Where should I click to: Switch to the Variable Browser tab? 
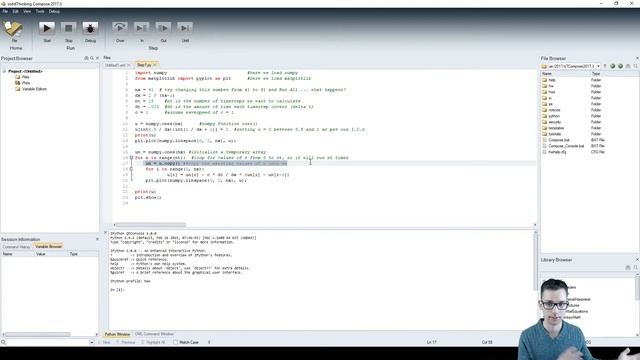coord(48,247)
